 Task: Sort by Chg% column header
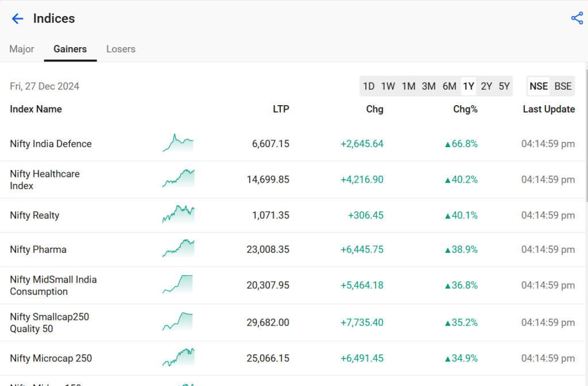[x=465, y=109]
